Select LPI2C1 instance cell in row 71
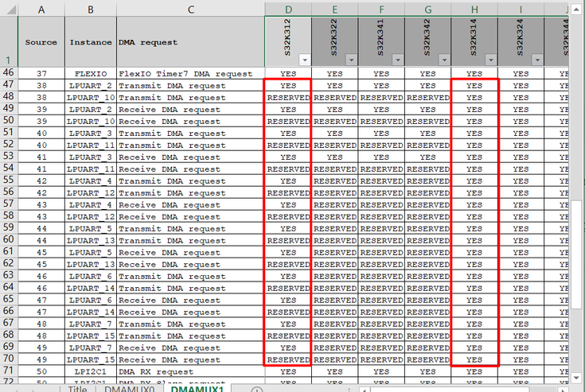 tap(91, 371)
